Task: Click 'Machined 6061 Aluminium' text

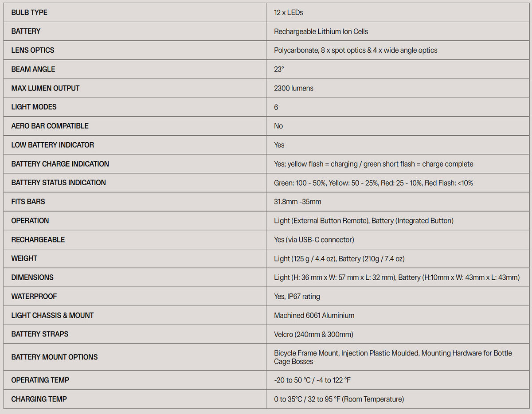Action: click(x=314, y=316)
